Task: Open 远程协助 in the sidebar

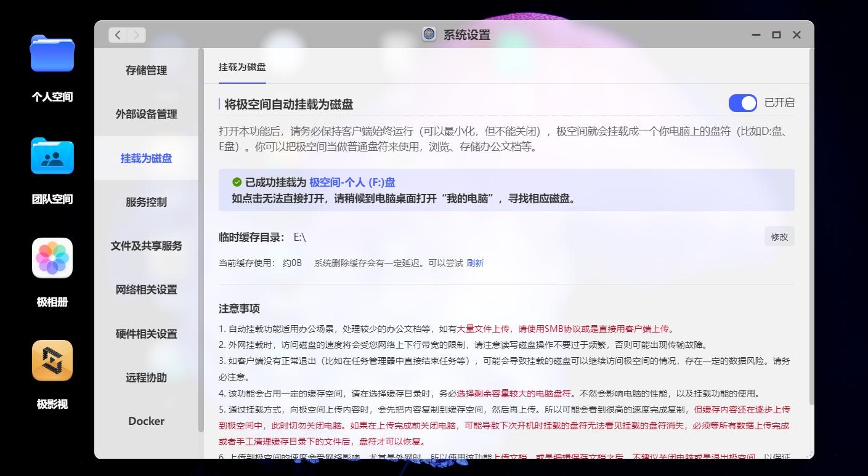Action: tap(147, 377)
